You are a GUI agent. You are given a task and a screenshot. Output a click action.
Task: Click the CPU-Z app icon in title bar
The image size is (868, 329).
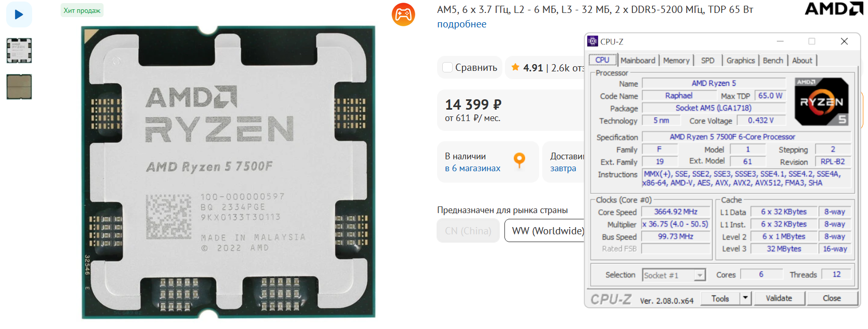pos(592,41)
